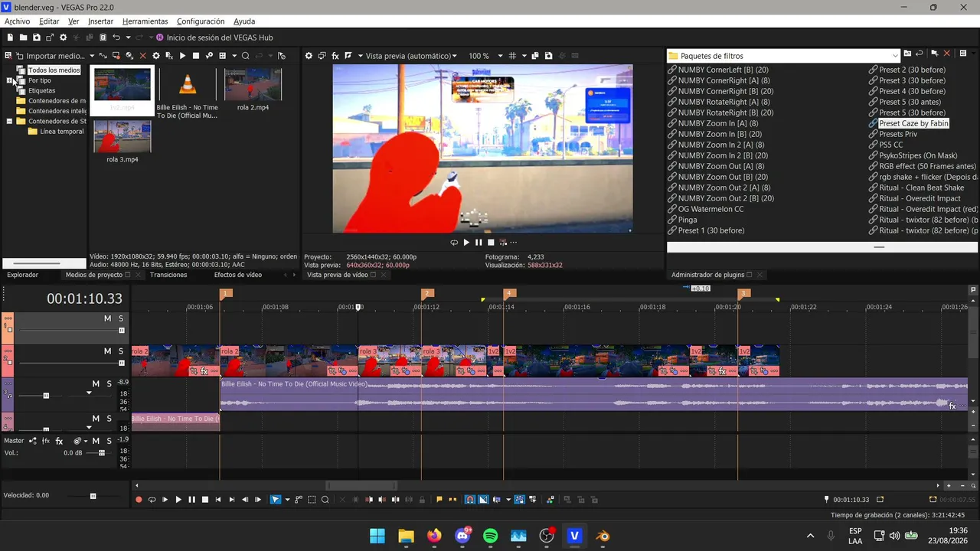This screenshot has height=551, width=980.
Task: Jump to the end of the project
Action: (231, 500)
